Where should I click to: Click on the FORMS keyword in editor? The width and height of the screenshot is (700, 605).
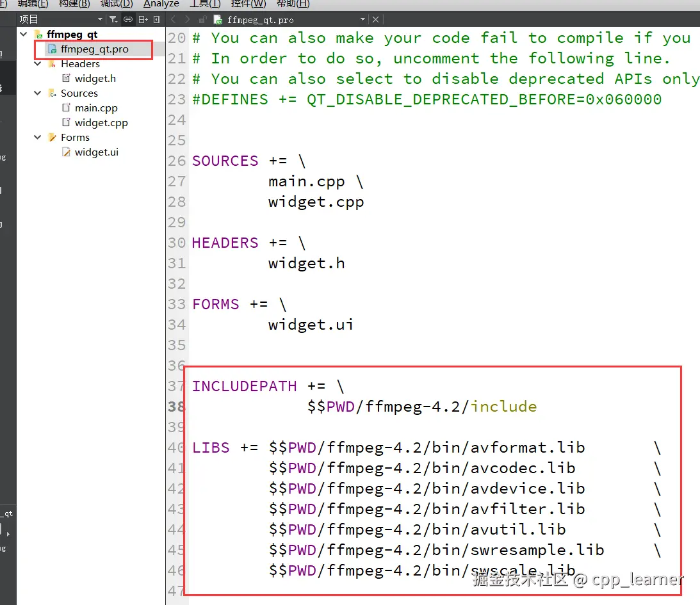point(216,304)
